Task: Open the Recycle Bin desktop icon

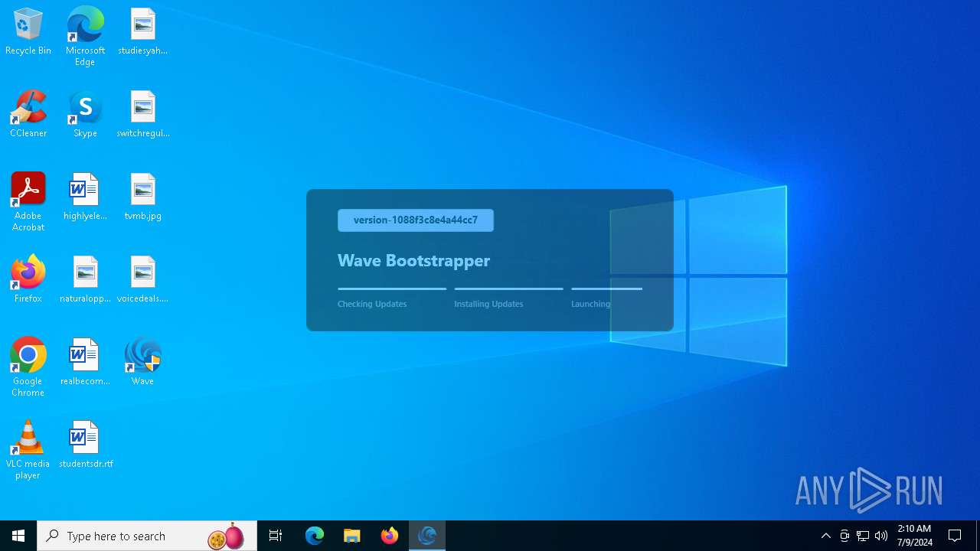Action: click(28, 32)
